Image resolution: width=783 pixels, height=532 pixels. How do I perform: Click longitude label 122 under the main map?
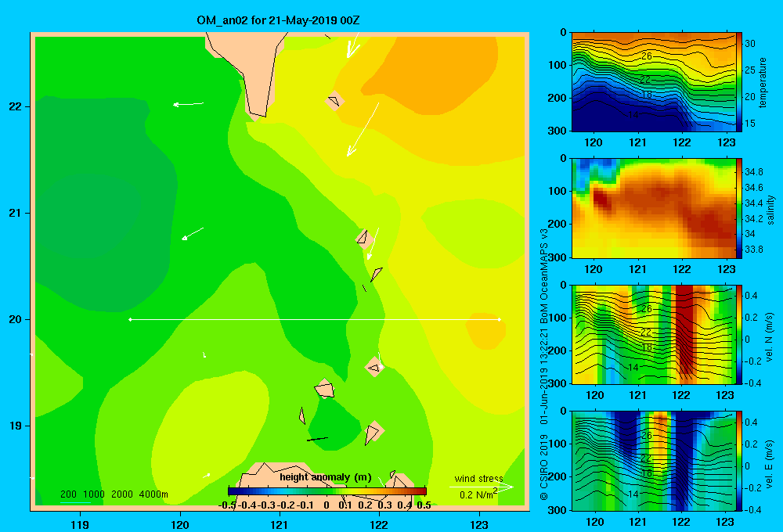coord(379,524)
